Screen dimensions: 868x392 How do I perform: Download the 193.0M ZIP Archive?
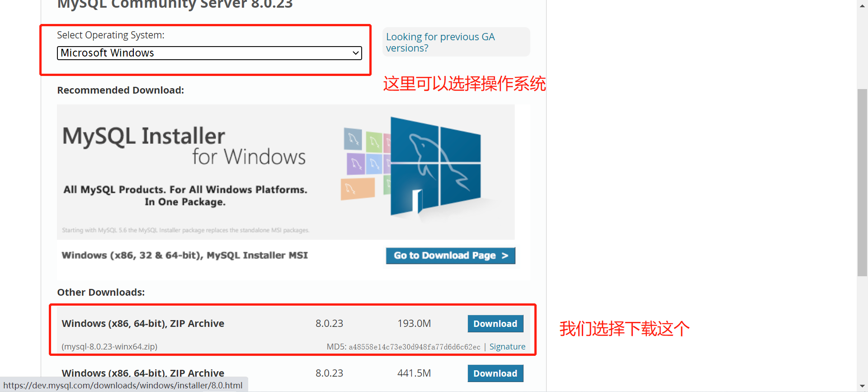495,324
